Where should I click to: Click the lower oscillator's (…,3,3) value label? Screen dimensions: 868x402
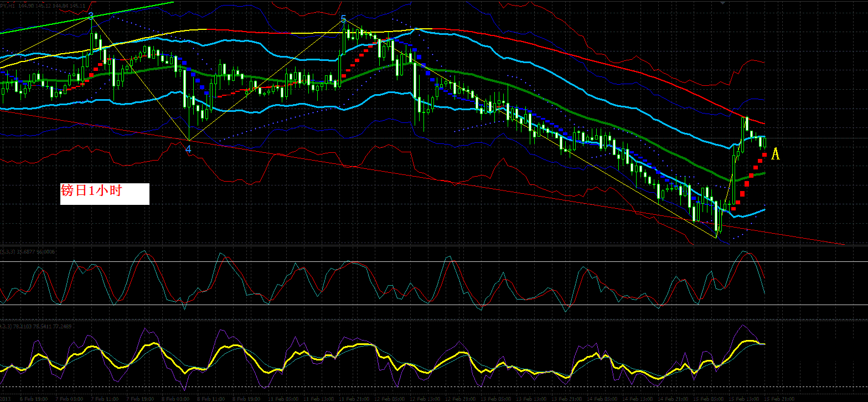(x=35, y=327)
